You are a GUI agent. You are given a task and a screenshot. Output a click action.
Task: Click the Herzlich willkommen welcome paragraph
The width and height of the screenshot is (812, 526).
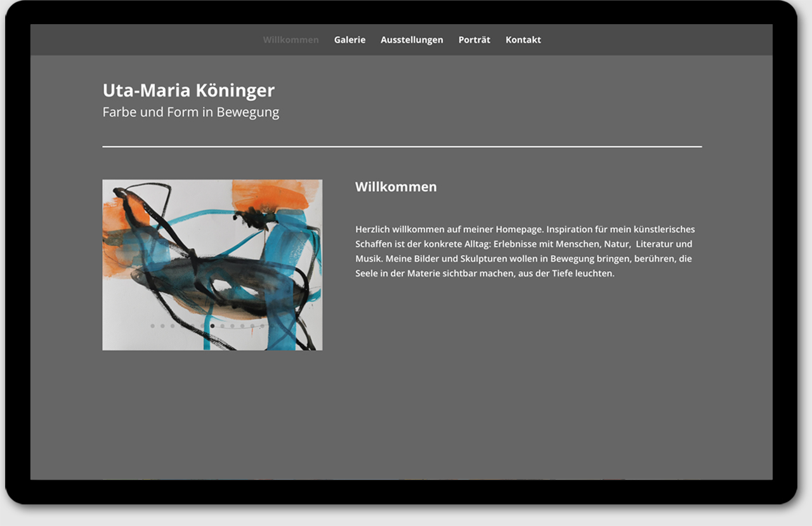pyautogui.click(x=525, y=251)
